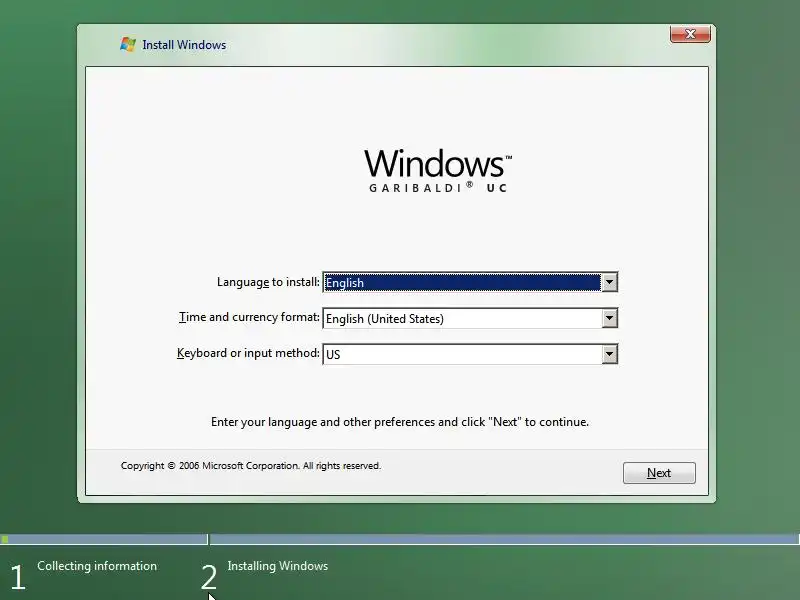Click the 'Language to install:' label
Screen dimensions: 800x600
point(268,282)
